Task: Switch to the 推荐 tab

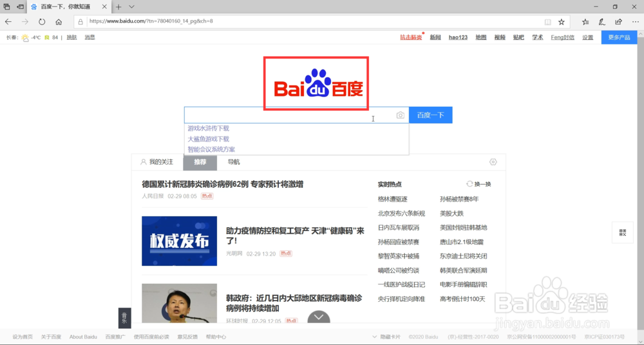Action: tap(200, 162)
